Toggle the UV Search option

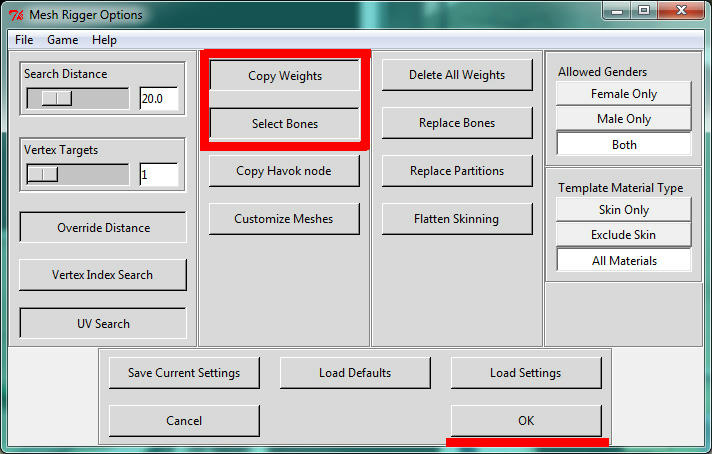click(x=103, y=323)
